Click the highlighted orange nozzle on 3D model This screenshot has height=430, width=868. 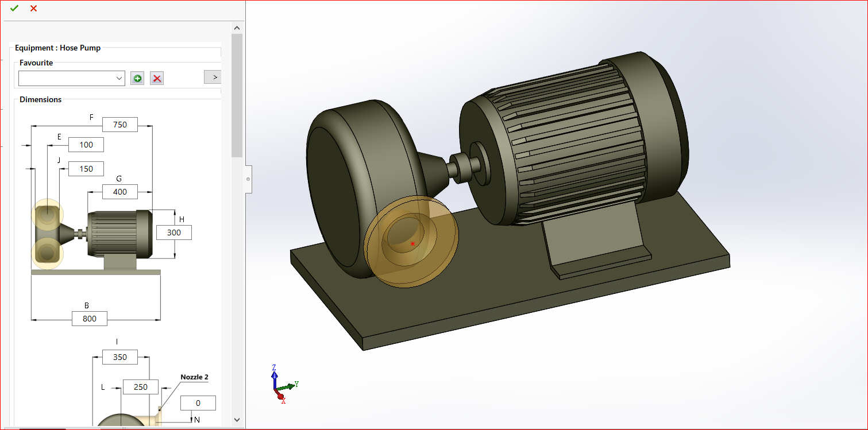point(411,241)
